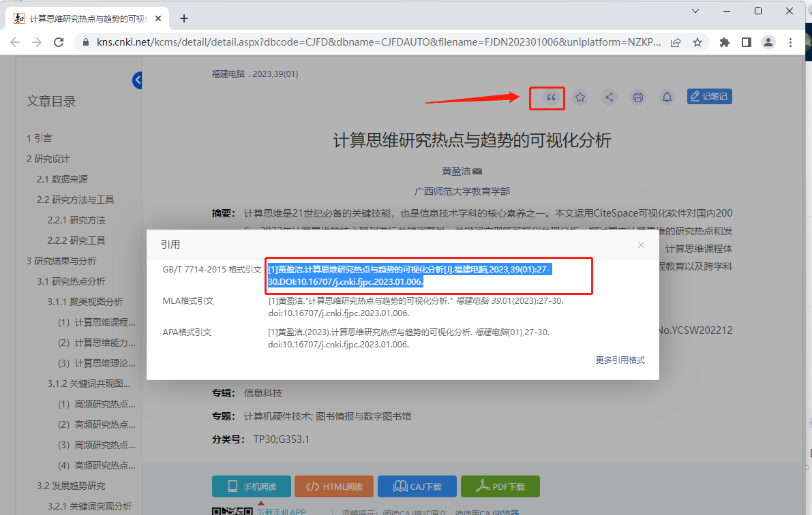Click the CNKI favicon on the browser tab
Screen dimensions: 812x515
pyautogui.click(x=18, y=18)
